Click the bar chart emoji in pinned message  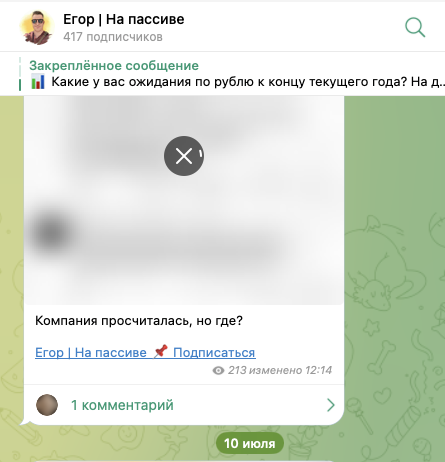tap(38, 82)
